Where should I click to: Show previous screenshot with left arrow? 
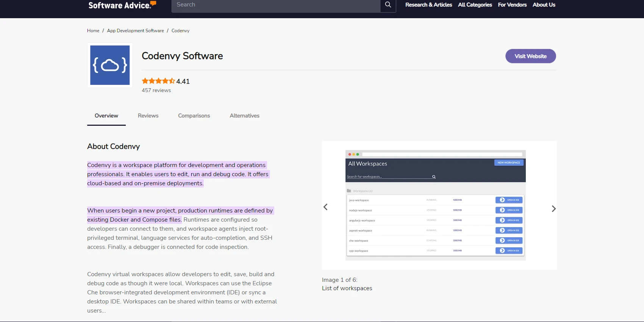(x=325, y=207)
